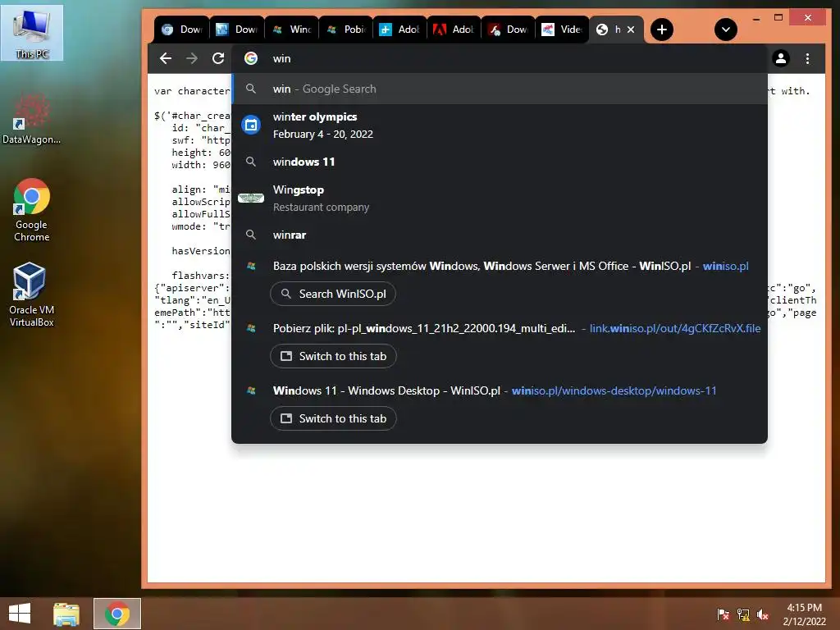
Task: Switch to the Adobe tab with the blue plus favicon
Action: (400, 30)
